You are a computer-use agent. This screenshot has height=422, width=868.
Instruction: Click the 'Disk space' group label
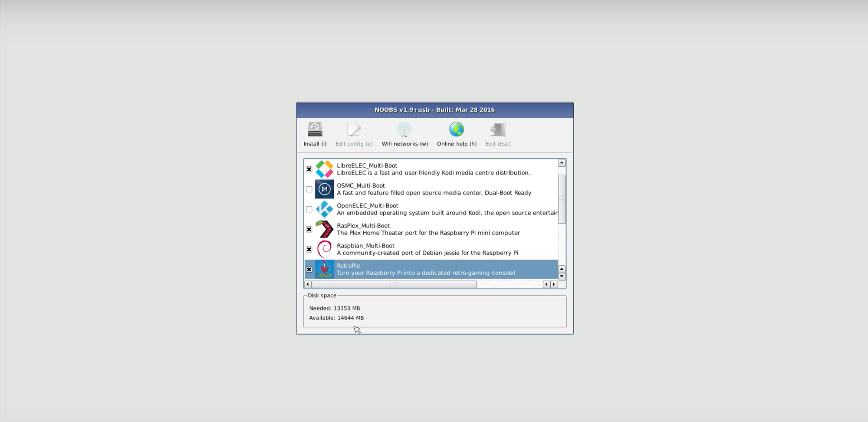coord(322,295)
